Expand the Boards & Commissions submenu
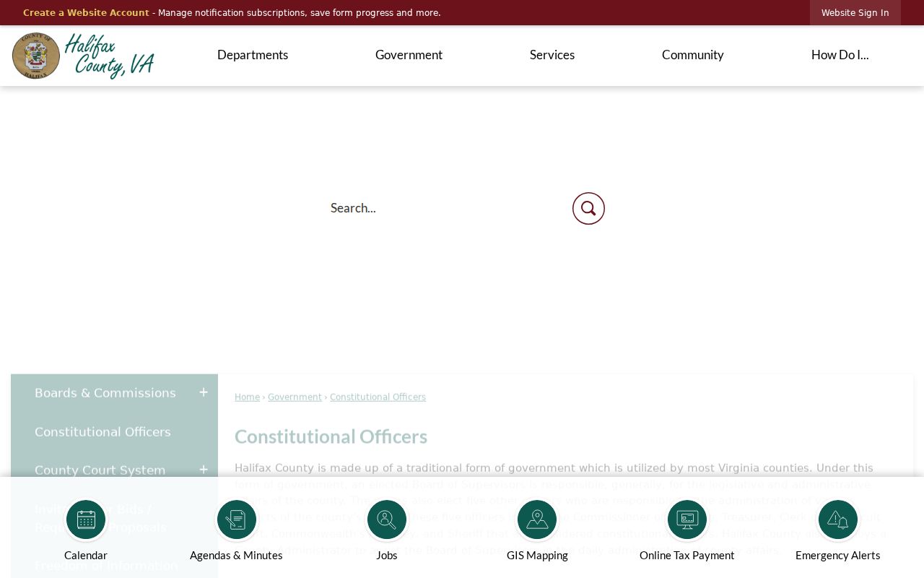The height and width of the screenshot is (578, 924). (204, 392)
